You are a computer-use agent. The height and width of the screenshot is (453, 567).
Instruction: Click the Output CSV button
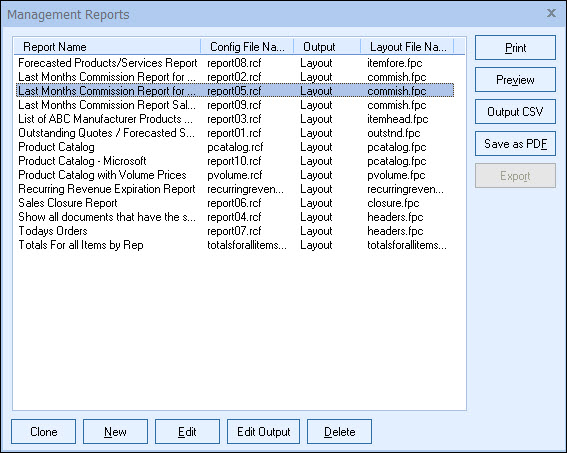[515, 112]
